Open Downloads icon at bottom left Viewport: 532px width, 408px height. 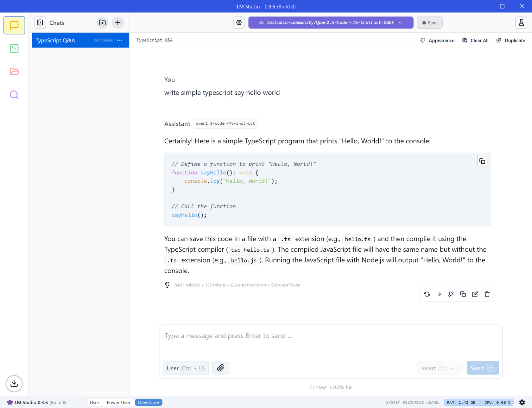[14, 384]
